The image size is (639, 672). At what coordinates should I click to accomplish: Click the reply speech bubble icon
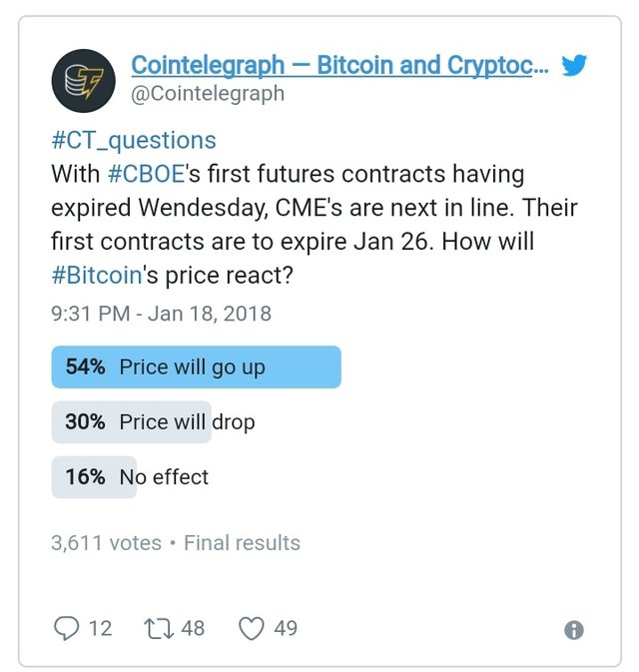click(66, 628)
